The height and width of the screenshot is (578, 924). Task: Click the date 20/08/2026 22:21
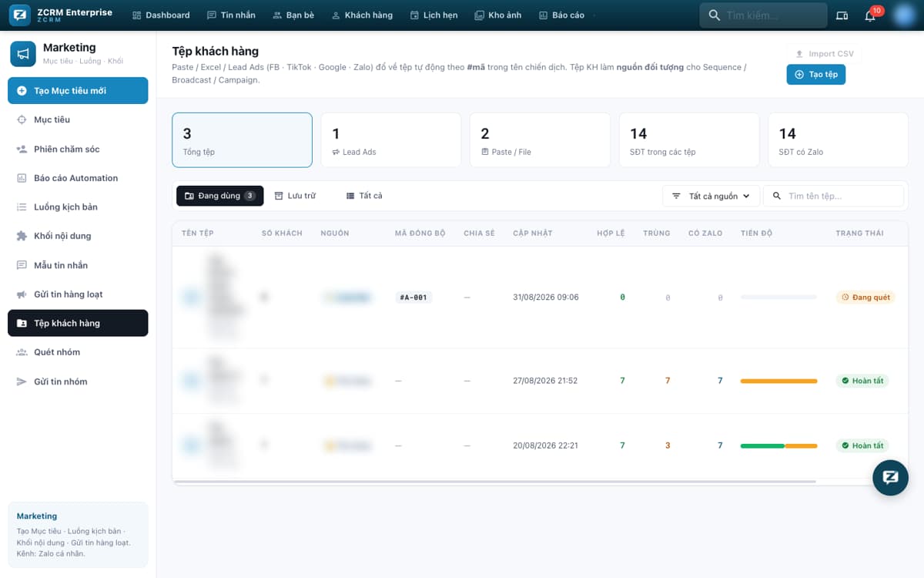tap(545, 445)
